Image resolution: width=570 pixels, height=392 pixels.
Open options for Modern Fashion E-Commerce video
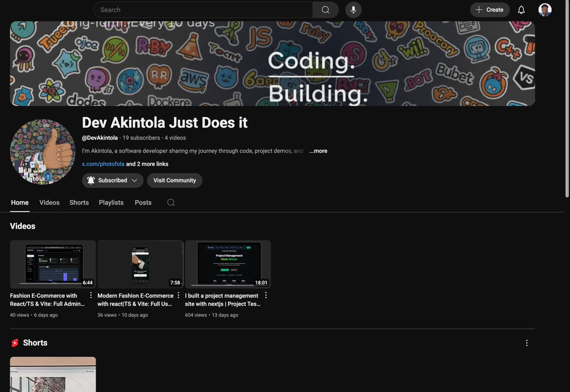click(179, 295)
